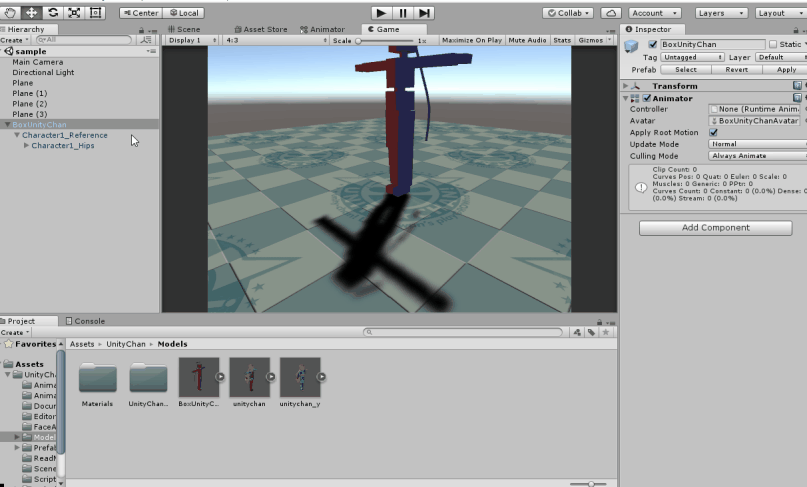This screenshot has height=487, width=807.
Task: Open the Tag Untagged dropdown
Action: pos(692,57)
